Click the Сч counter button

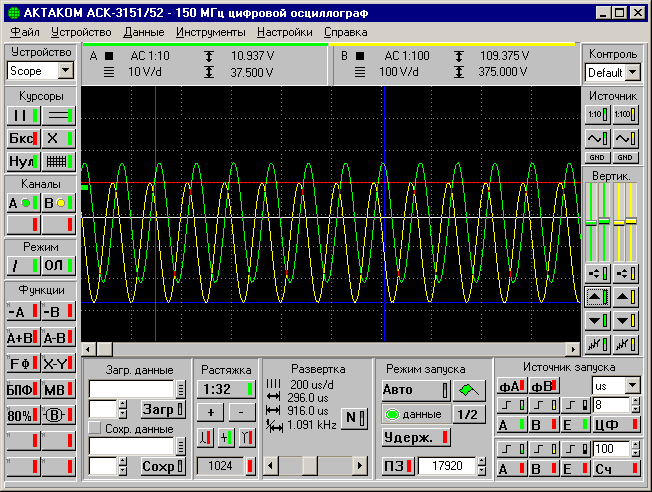click(616, 470)
